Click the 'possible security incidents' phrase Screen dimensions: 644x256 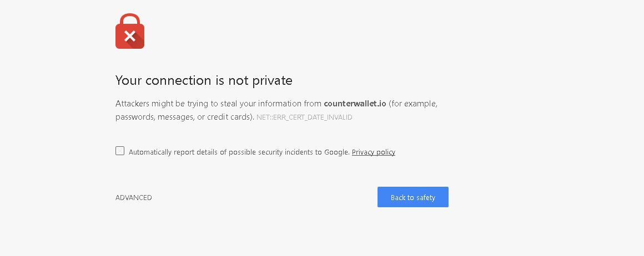pyautogui.click(x=271, y=152)
